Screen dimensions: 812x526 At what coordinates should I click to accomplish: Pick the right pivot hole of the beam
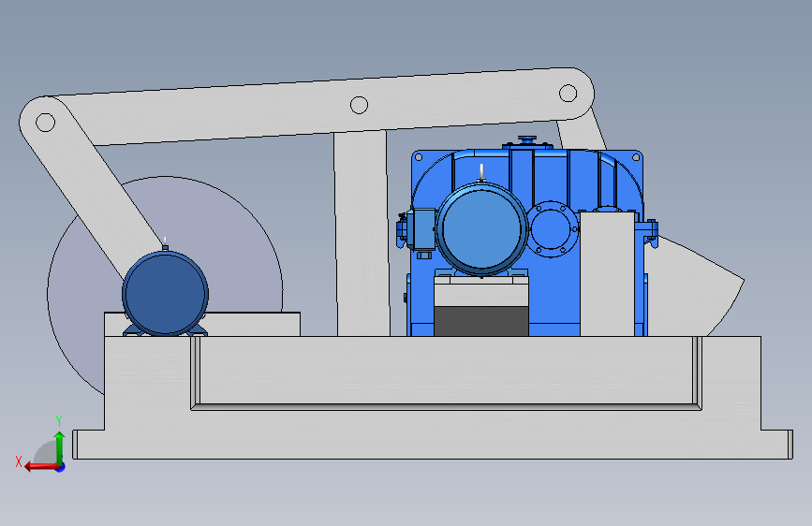point(568,94)
